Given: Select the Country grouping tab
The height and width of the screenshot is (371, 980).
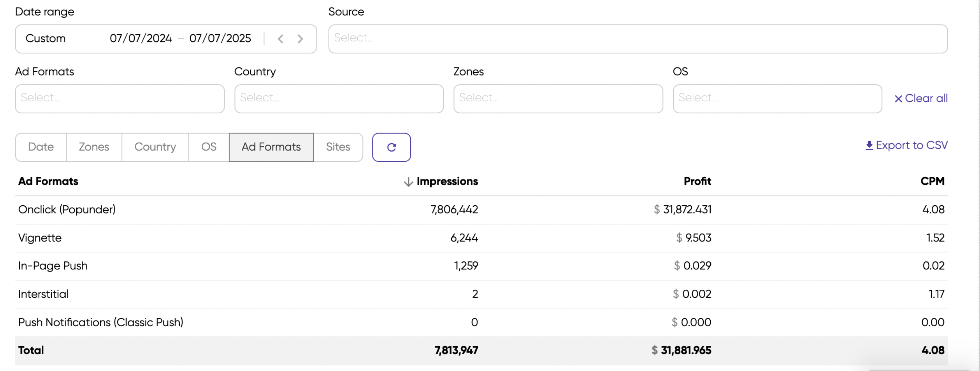Looking at the screenshot, I should [x=155, y=147].
